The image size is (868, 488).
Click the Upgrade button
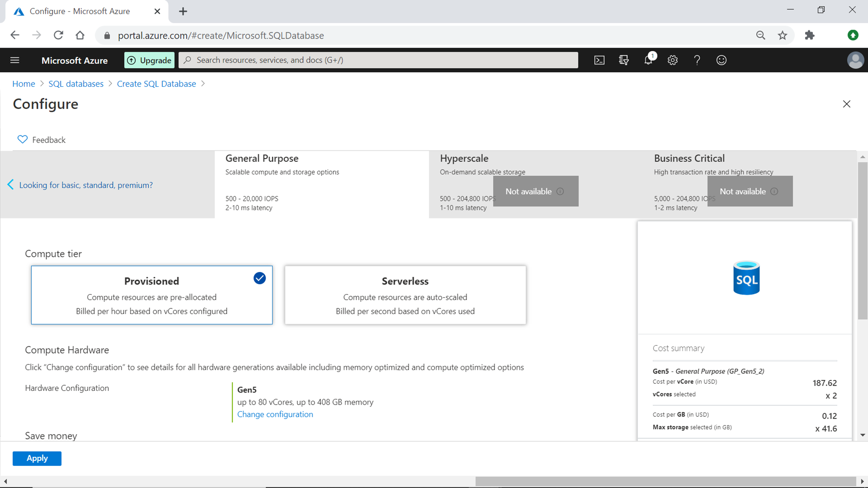pos(149,60)
